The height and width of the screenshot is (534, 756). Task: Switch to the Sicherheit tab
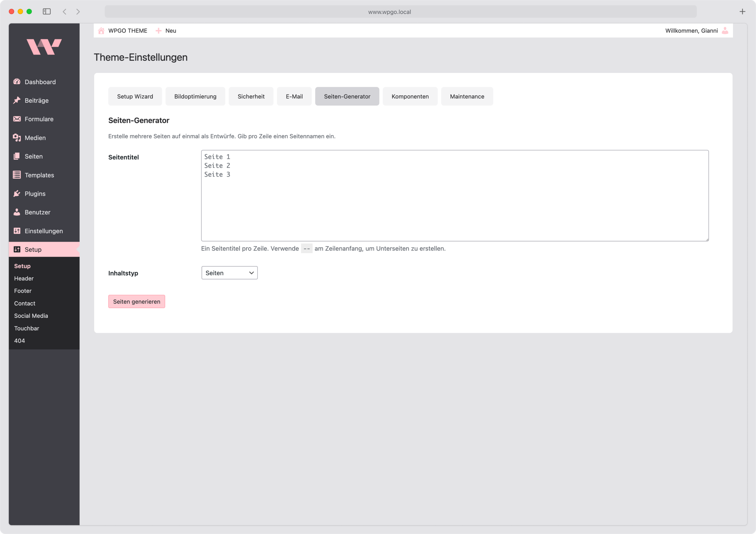click(251, 96)
